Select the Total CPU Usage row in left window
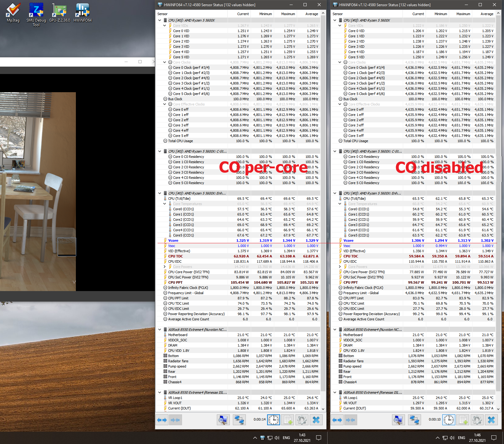Image resolution: width=504 pixels, height=444 pixels. click(238, 141)
